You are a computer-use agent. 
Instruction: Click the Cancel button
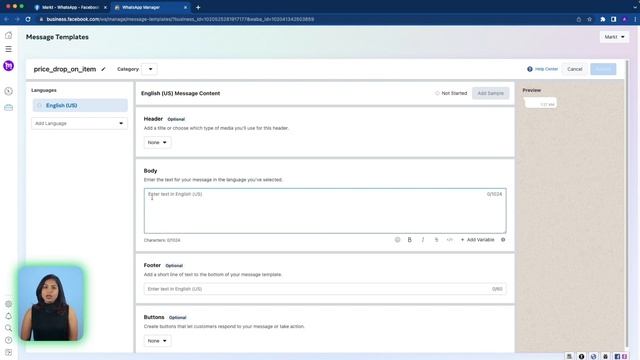575,69
